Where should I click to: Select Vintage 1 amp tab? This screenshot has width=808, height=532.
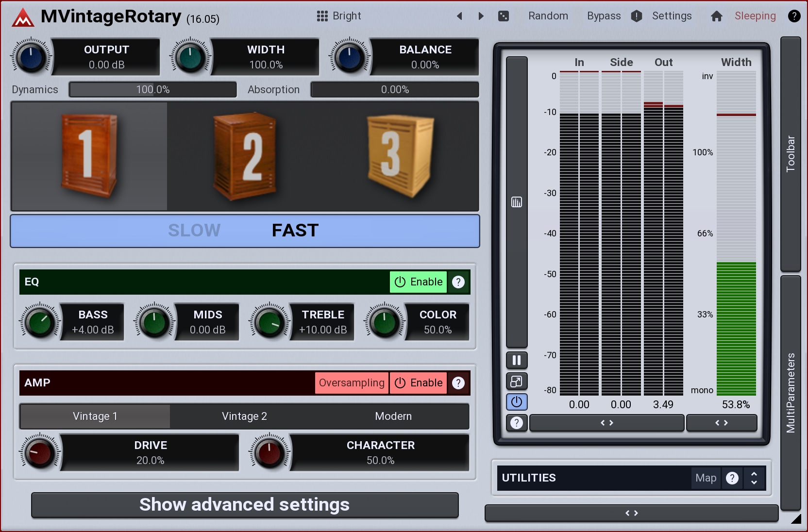point(95,416)
